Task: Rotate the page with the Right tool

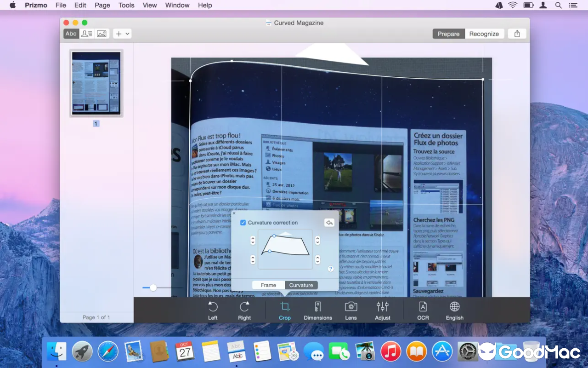Action: (x=244, y=310)
